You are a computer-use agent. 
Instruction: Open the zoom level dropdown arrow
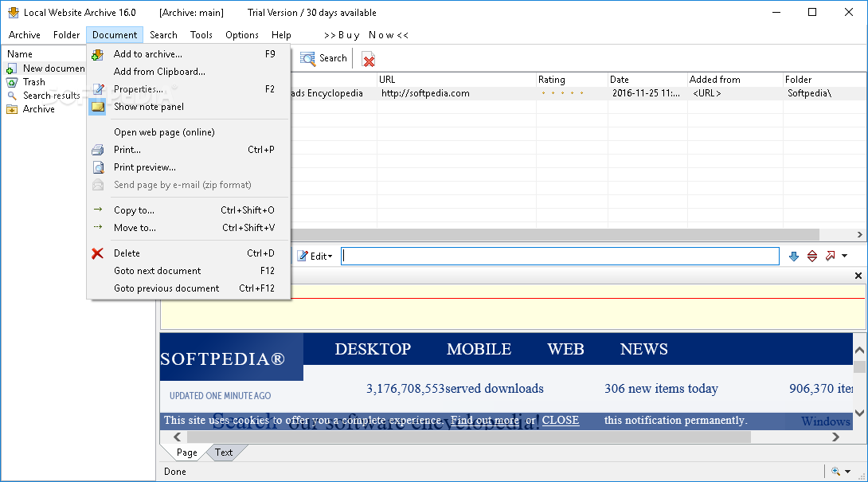(x=847, y=472)
